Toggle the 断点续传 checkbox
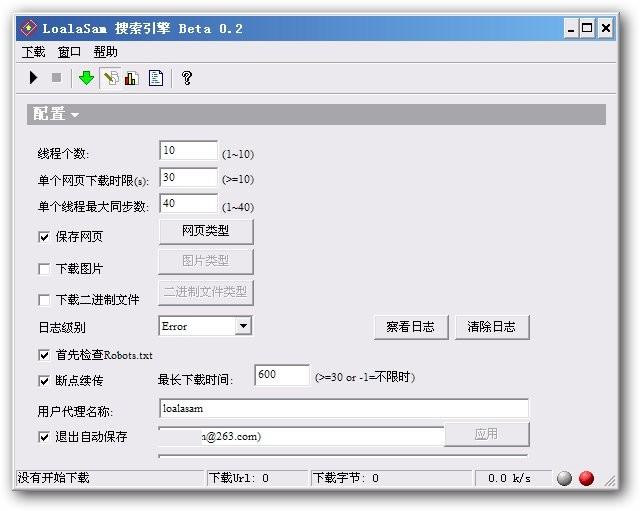 point(44,381)
